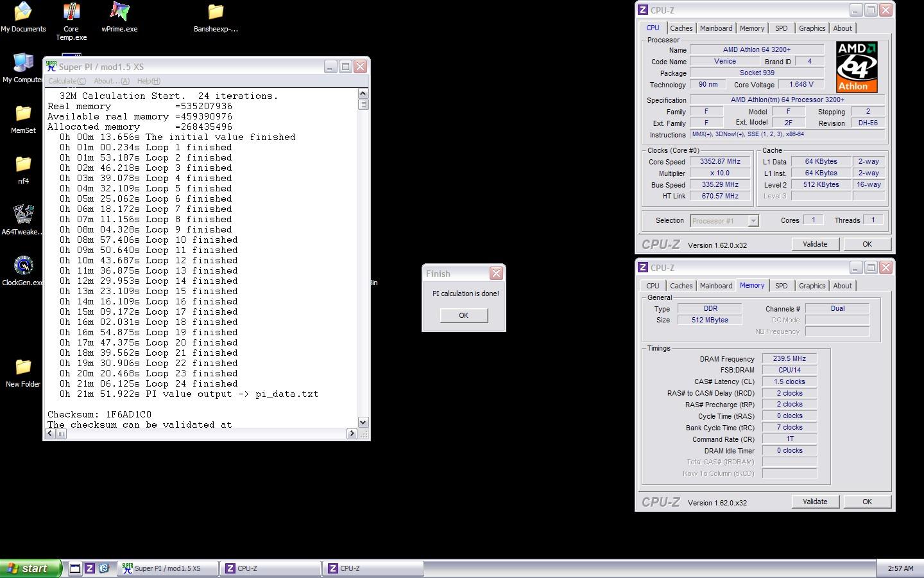Switch to Graphics tab in upper CPU-Z window

(x=812, y=28)
